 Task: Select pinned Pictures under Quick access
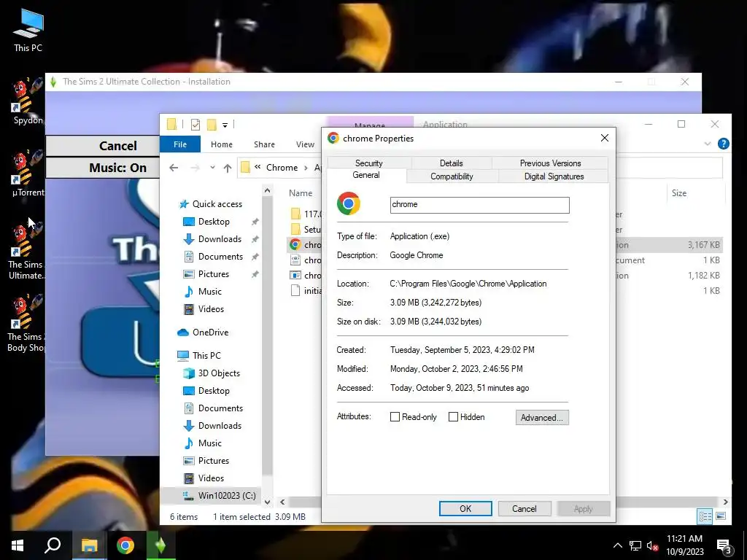213,274
